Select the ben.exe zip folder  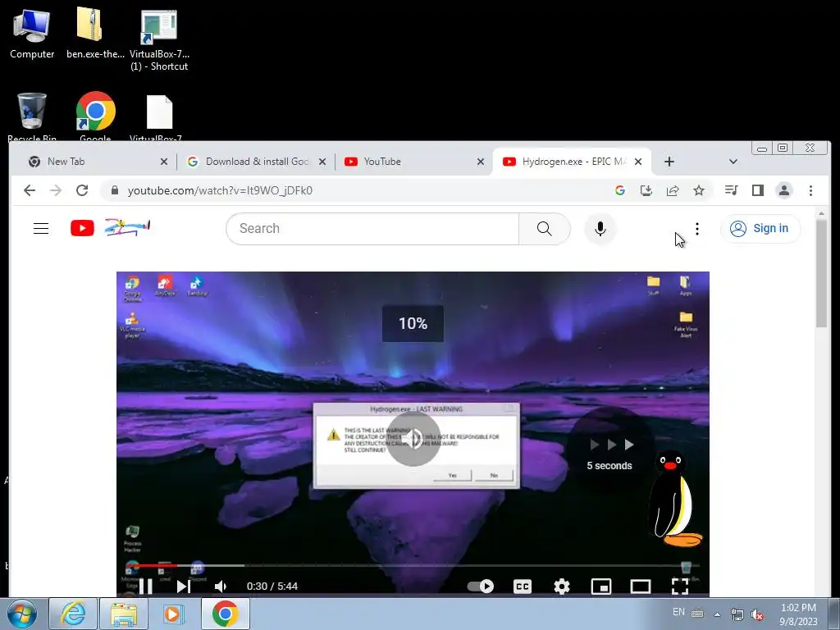pyautogui.click(x=95, y=33)
